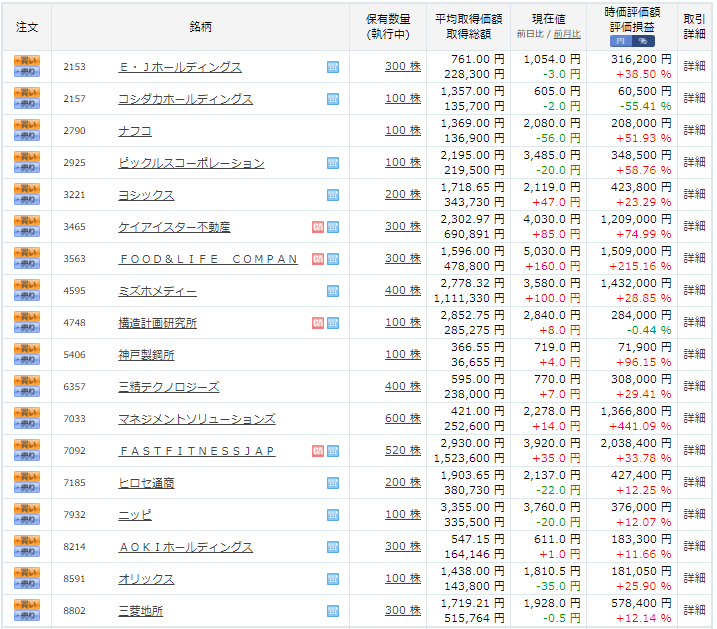The image size is (717, 629).
Task: Open the FASTFITNESSJAP stock link
Action: click(197, 451)
